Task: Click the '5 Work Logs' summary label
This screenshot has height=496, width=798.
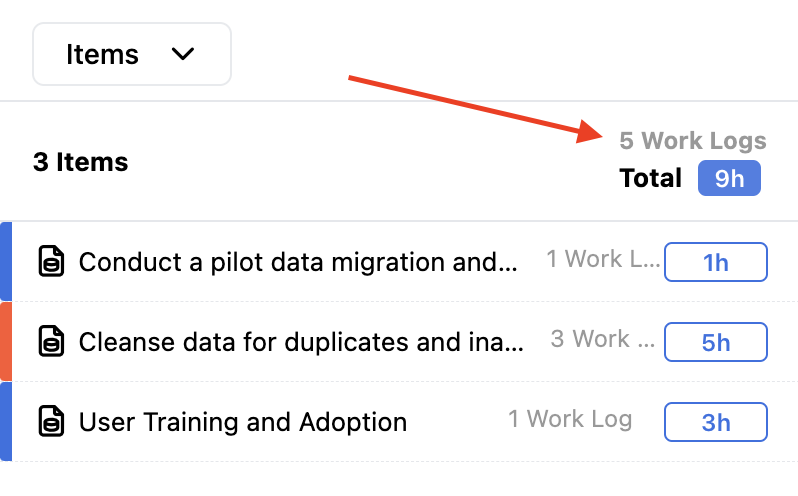Action: click(693, 141)
